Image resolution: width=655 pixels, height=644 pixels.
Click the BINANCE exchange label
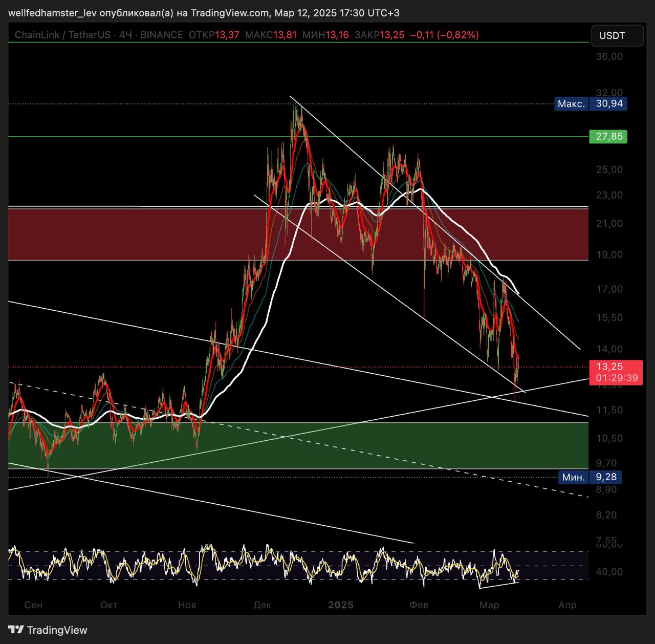point(162,35)
